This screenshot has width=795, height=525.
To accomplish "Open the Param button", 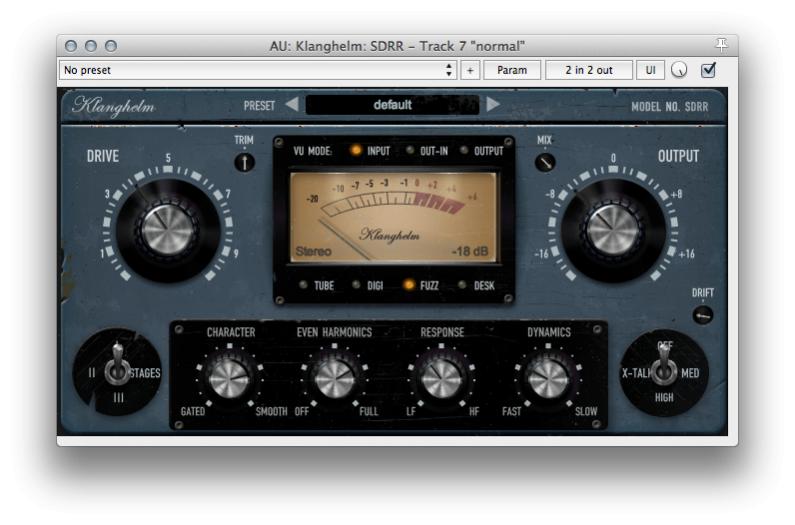I will pyautogui.click(x=512, y=70).
